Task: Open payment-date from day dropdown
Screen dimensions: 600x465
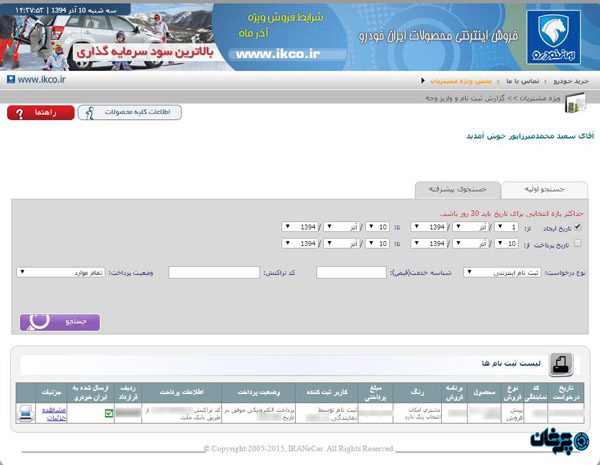Action: (x=506, y=243)
